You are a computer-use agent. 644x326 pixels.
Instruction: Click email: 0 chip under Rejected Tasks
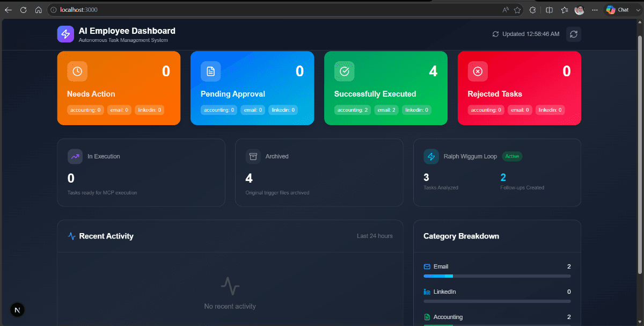[520, 110]
